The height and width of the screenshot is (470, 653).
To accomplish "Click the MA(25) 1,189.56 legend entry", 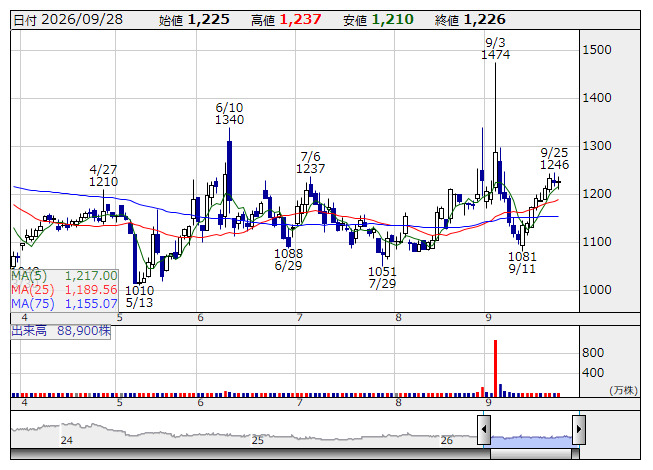I will 65,290.
